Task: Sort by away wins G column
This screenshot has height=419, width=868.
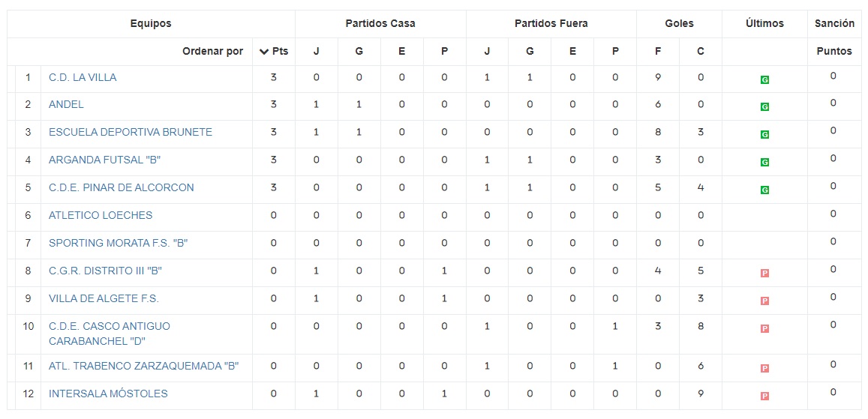Action: tap(530, 52)
